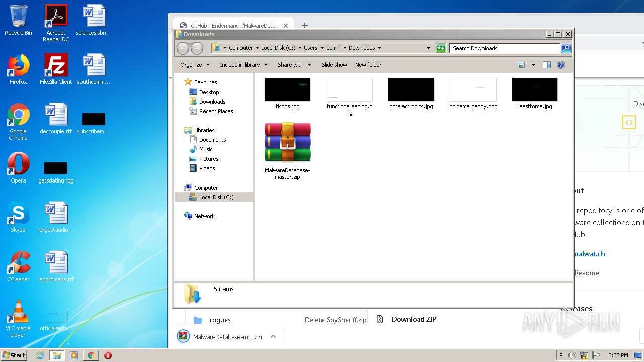Image resolution: width=644 pixels, height=362 pixels.
Task: Open Windows Media Player taskbar icon
Action: tap(74, 355)
